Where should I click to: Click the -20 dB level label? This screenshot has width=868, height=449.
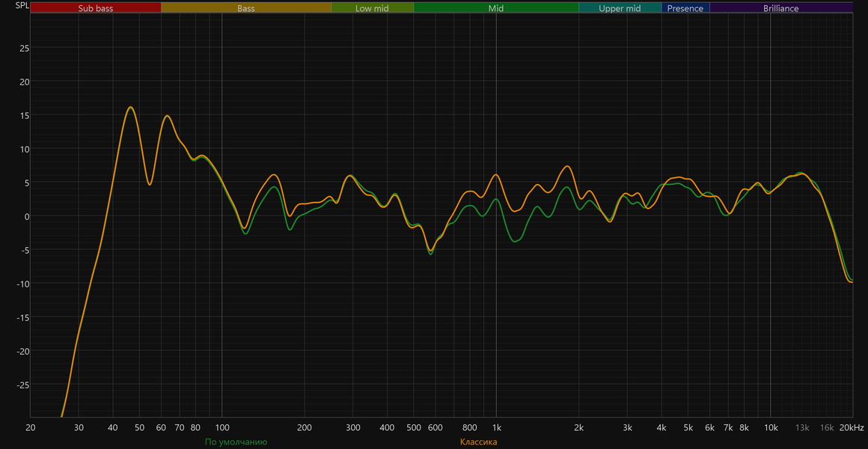pos(22,351)
